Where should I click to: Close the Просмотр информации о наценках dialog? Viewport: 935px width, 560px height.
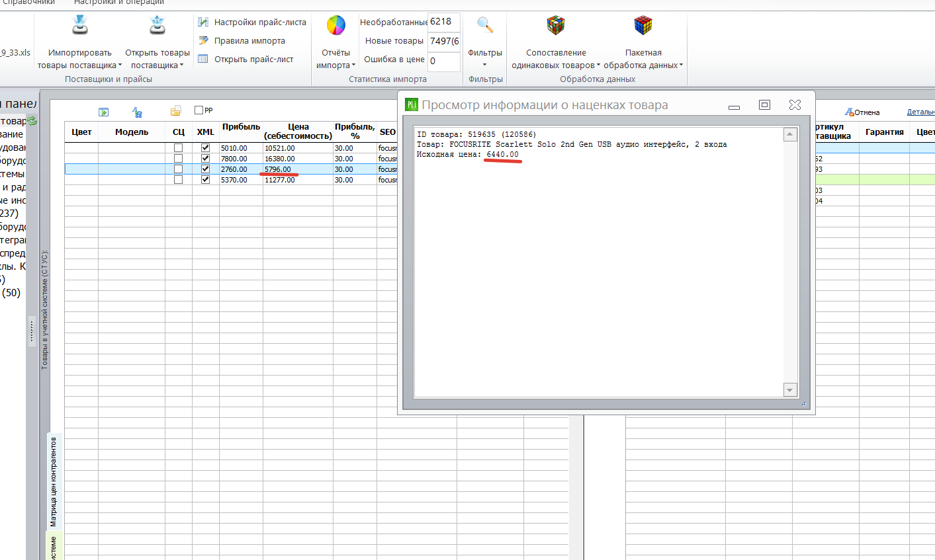click(x=795, y=104)
